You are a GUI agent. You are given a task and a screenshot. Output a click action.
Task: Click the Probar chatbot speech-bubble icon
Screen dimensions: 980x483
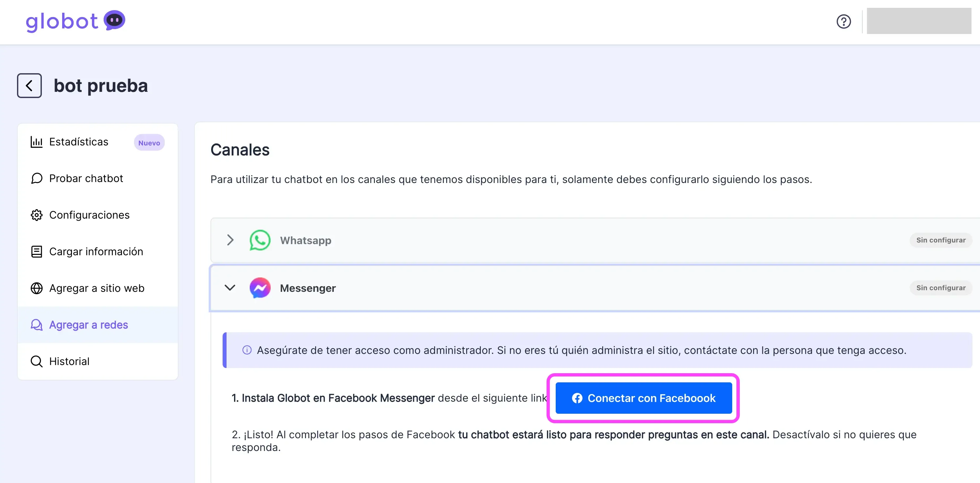(36, 178)
